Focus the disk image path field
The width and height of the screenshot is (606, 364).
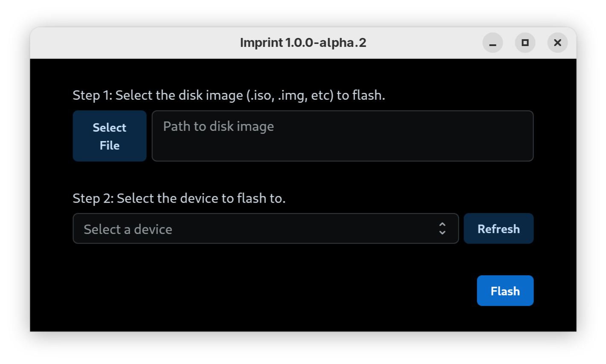tap(342, 136)
